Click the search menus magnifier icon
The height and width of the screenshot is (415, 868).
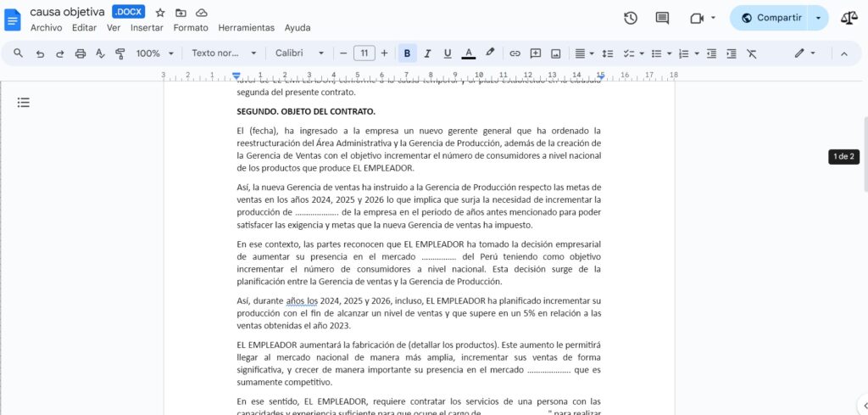tap(19, 53)
